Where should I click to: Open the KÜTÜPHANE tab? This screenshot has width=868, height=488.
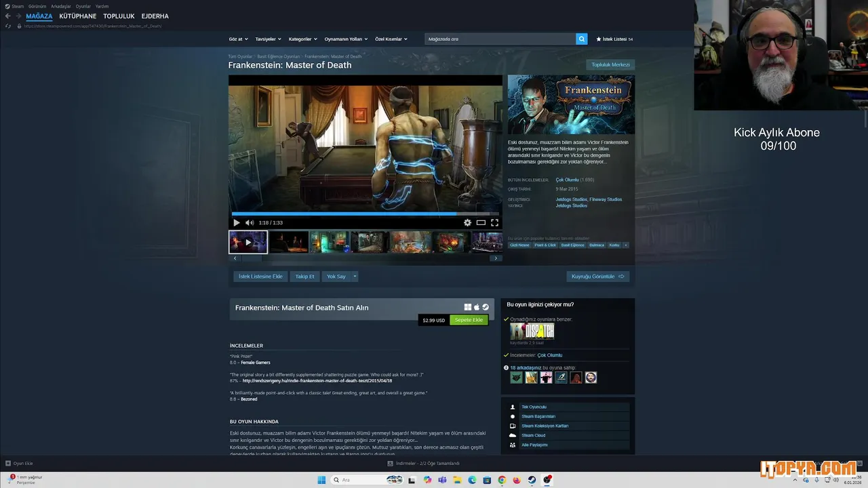click(x=78, y=16)
